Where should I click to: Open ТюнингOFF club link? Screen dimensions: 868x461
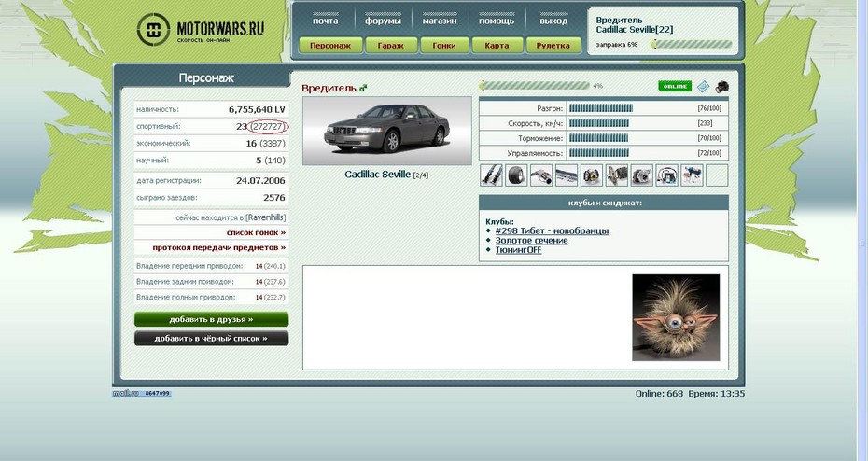(518, 249)
